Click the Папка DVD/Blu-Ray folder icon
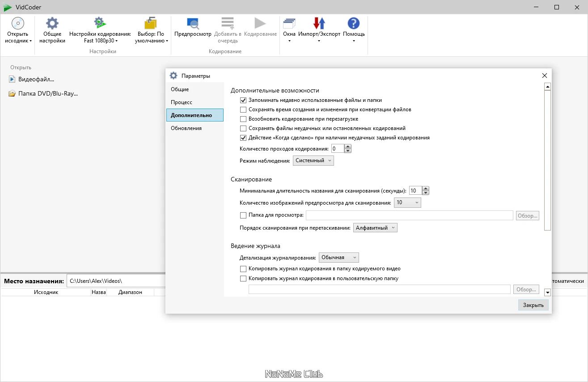 (12, 94)
